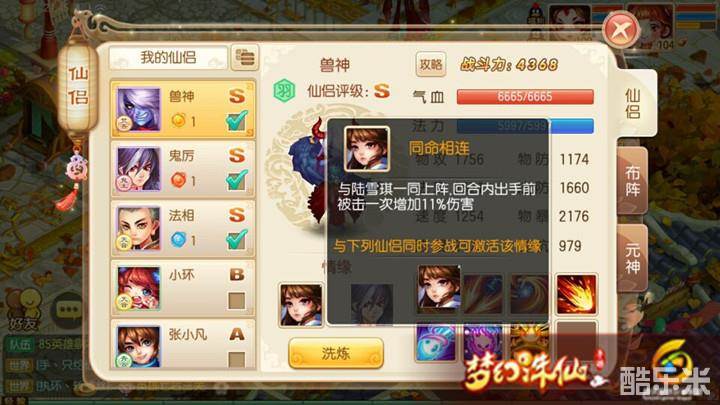Image resolution: width=720 pixels, height=405 pixels.
Task: Check the 张小凡 deployment checkbox
Action: click(x=236, y=360)
